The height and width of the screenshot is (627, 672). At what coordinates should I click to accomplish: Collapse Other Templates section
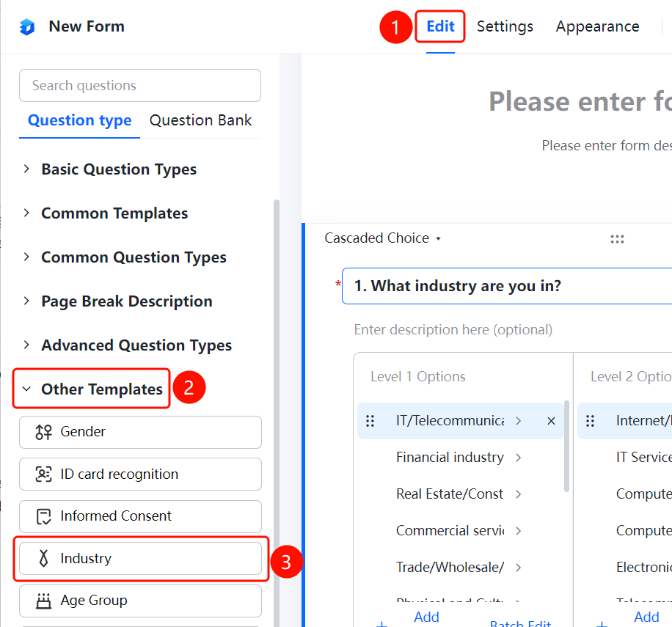26,389
